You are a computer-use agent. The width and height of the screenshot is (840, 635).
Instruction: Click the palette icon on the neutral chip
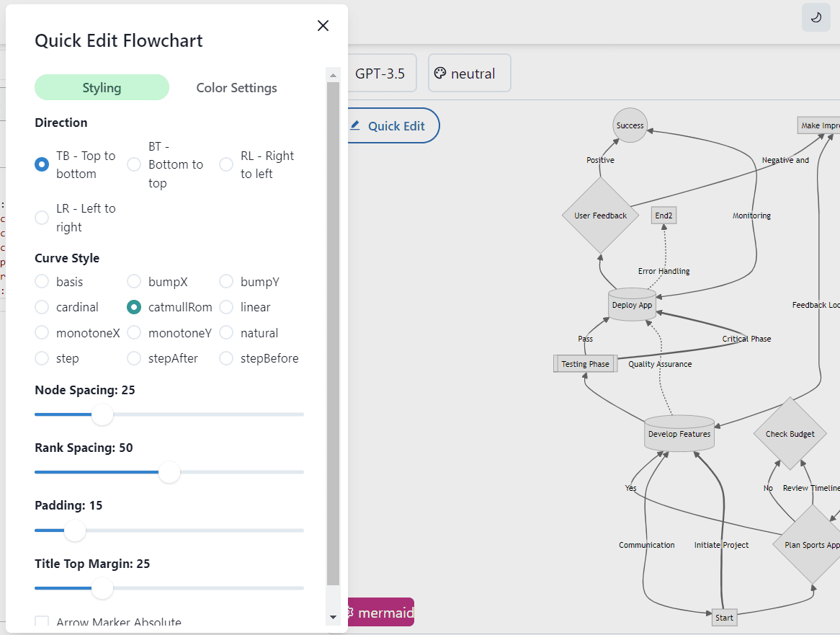[440, 73]
